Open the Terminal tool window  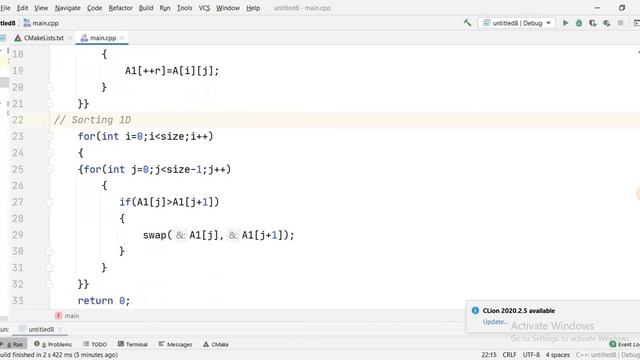(133, 344)
